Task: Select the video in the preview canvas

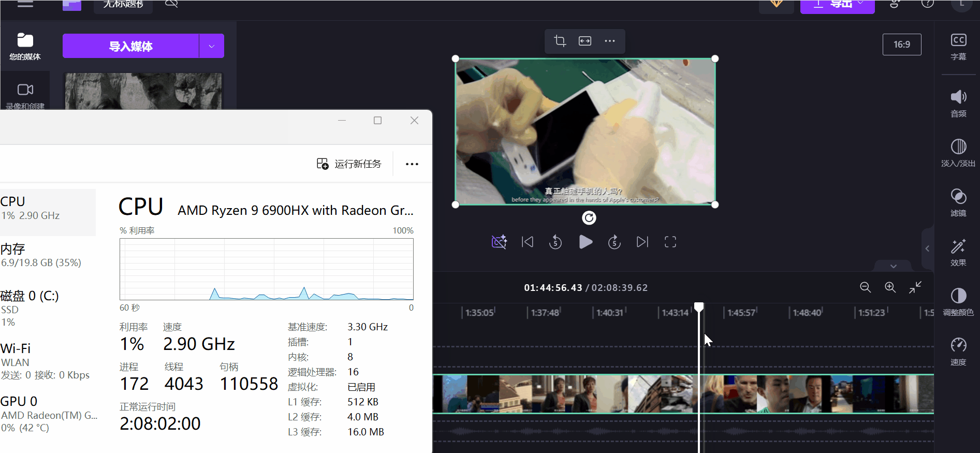Action: tap(585, 131)
